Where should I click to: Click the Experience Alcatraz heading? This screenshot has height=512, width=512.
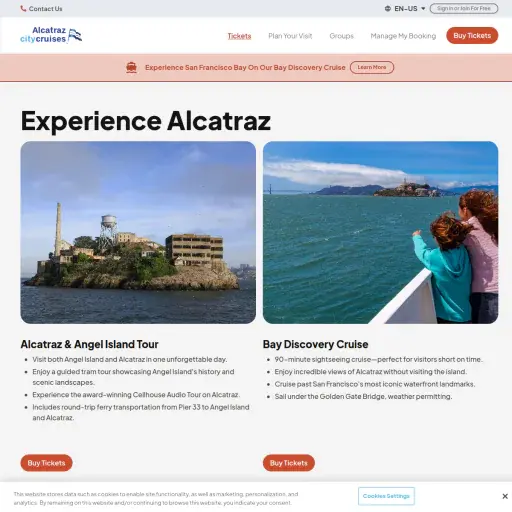pos(146,121)
